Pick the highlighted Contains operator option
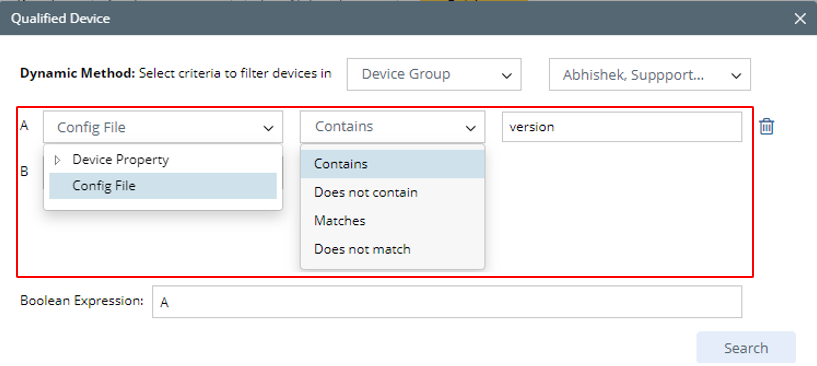The height and width of the screenshot is (366, 817). (392, 164)
